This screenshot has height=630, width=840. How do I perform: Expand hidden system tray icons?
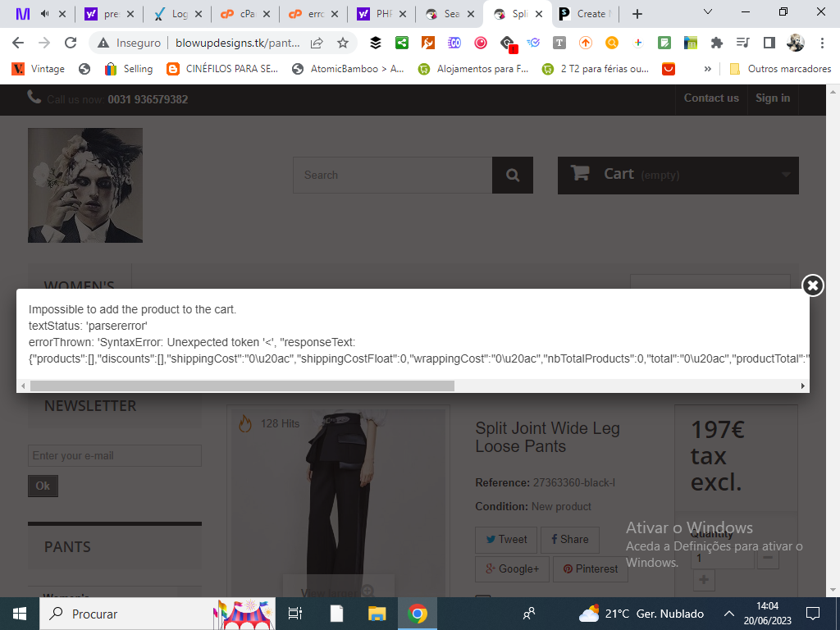click(x=729, y=614)
